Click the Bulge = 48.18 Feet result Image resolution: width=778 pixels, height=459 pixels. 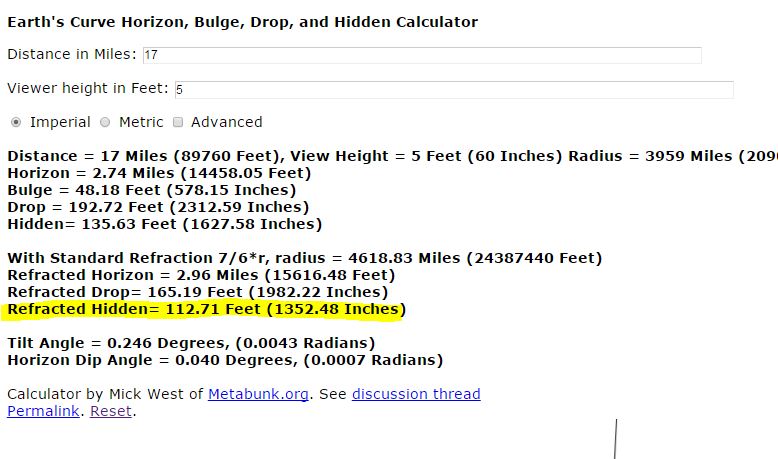click(x=151, y=190)
